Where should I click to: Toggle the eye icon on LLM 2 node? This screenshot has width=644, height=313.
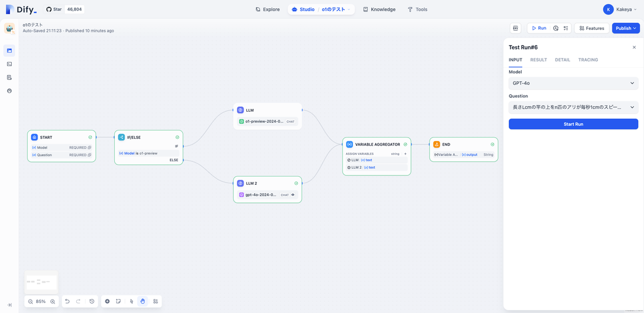coord(293,195)
